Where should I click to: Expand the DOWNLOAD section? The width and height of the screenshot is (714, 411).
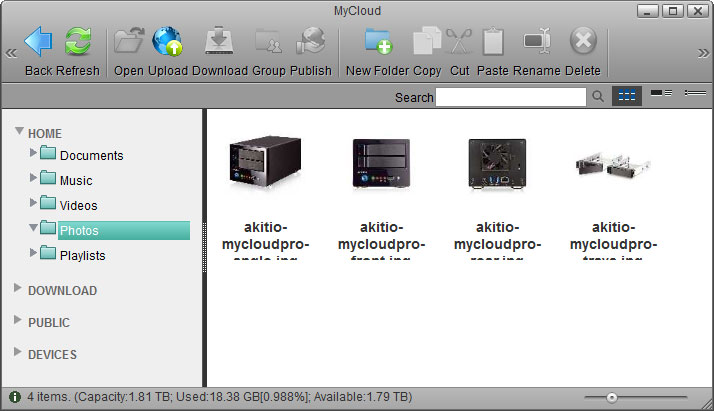click(x=19, y=289)
